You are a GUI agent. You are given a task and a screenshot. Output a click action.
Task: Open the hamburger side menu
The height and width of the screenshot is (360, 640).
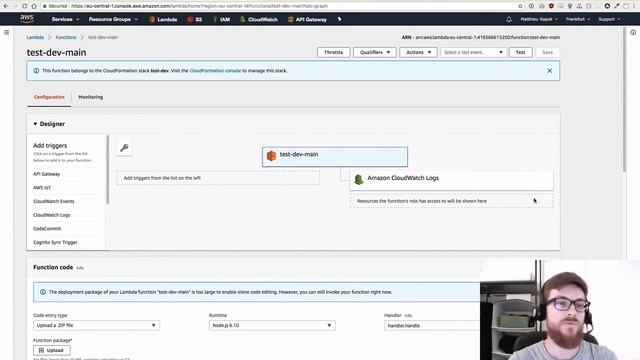[x=7, y=32]
